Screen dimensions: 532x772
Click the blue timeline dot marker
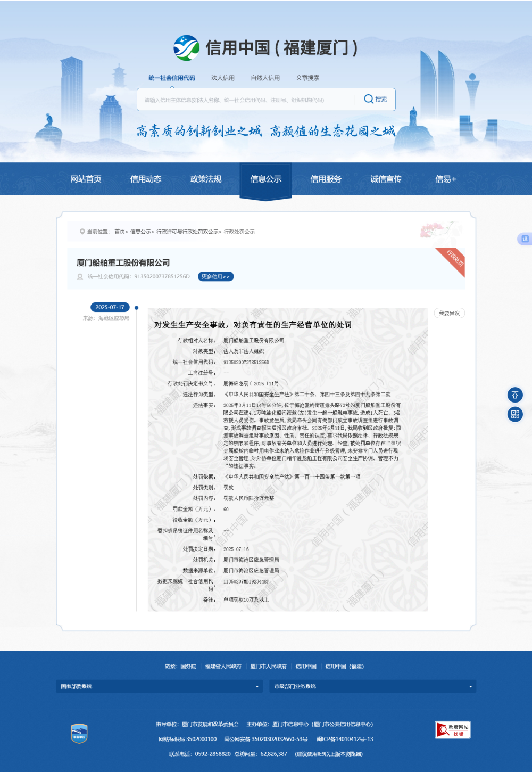point(136,308)
